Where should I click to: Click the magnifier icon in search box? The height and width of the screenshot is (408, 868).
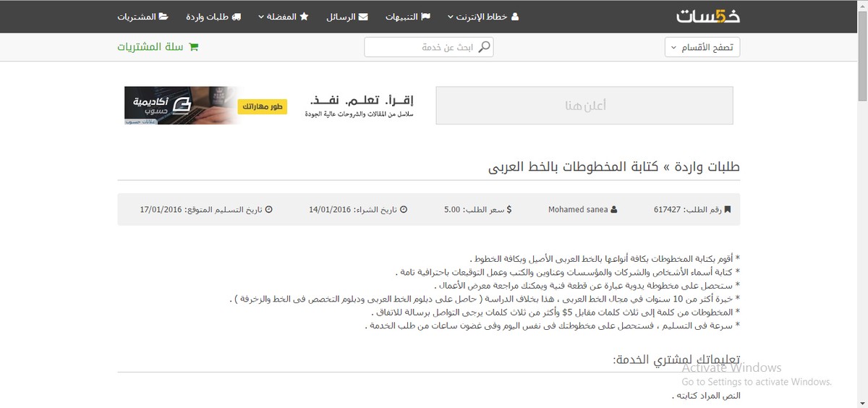[485, 47]
